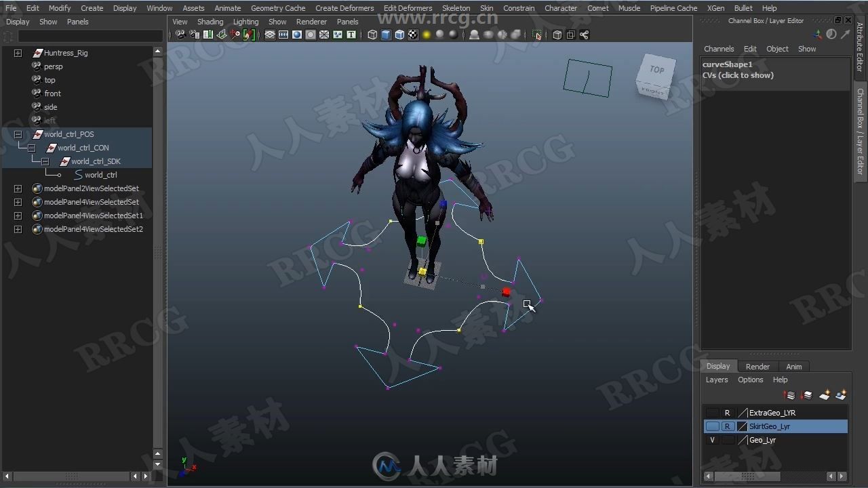Expand modelPanel4ViewSelectedSet2 in Outliner

18,229
